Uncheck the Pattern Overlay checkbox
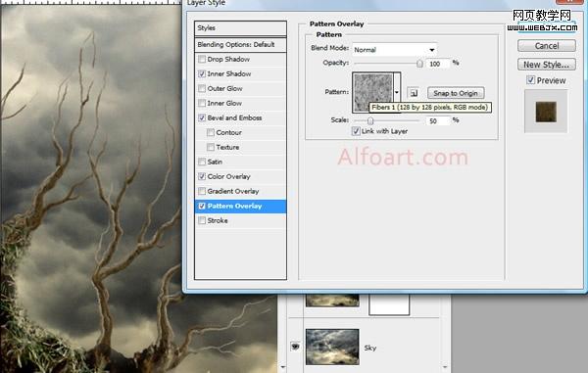 (x=202, y=206)
